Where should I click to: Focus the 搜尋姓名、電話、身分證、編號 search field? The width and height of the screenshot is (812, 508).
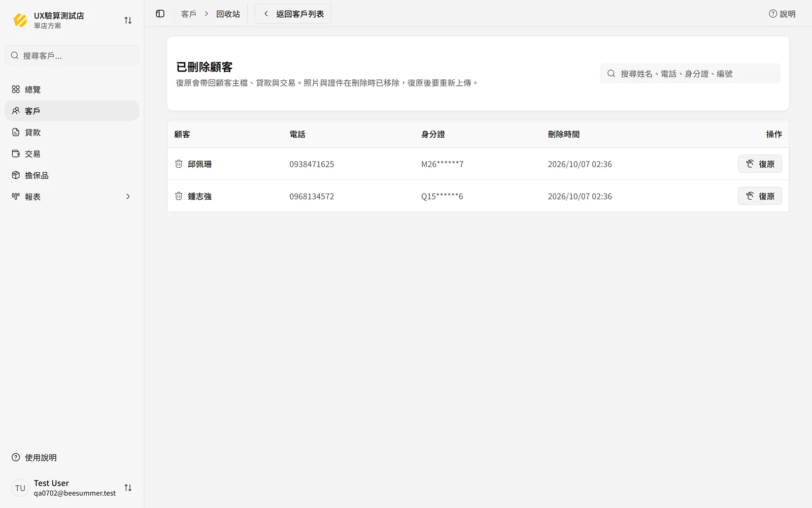pyautogui.click(x=690, y=74)
